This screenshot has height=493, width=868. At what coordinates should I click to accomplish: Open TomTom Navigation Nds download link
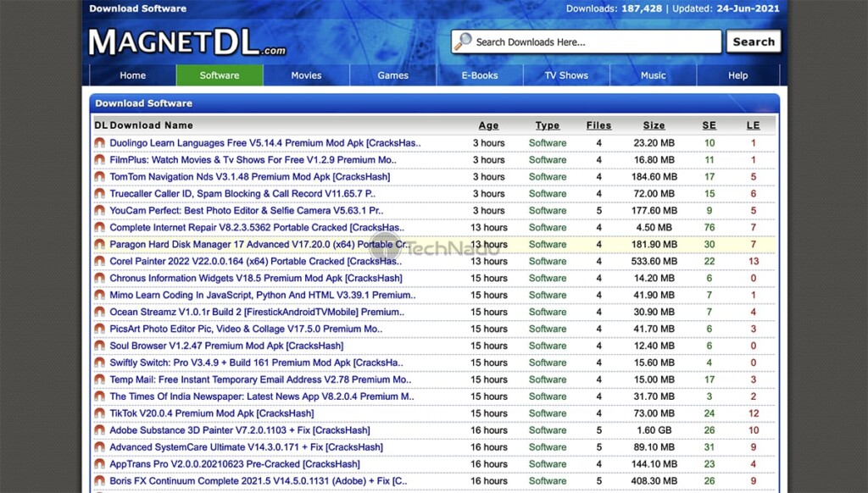click(250, 176)
